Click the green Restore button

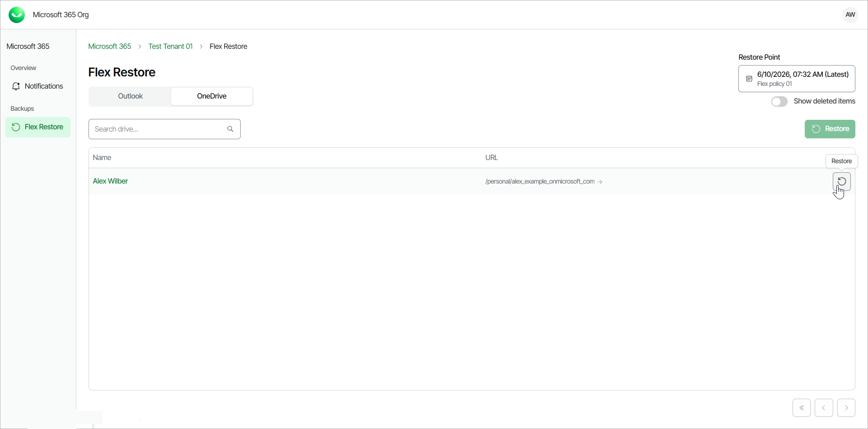tap(830, 129)
